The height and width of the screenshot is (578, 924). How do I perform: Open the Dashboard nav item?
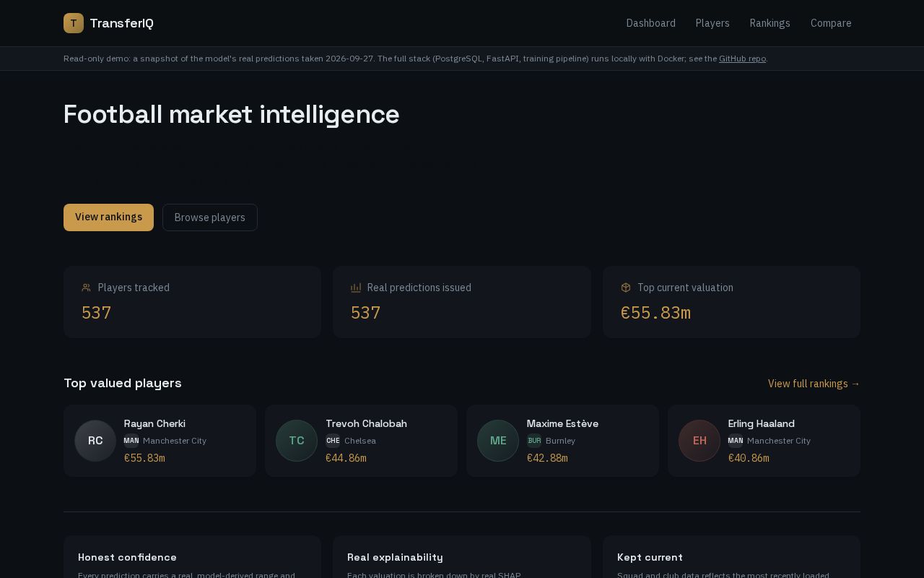[x=651, y=23]
